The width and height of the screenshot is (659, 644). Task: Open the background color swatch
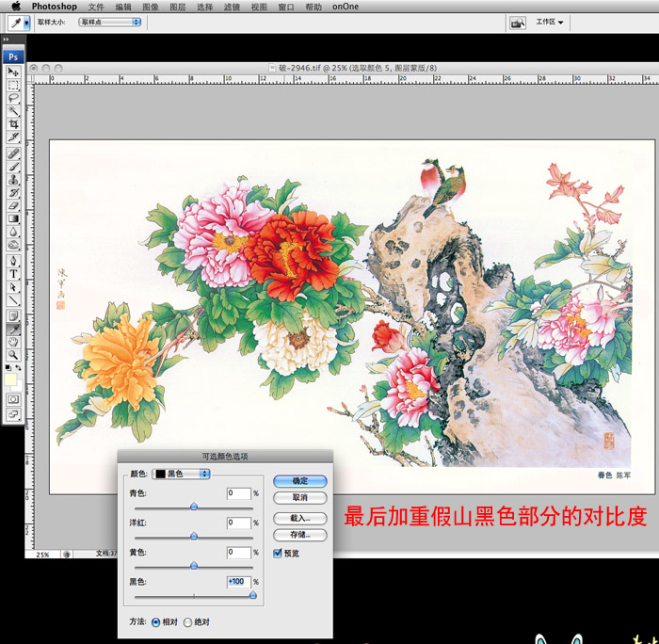tap(19, 385)
